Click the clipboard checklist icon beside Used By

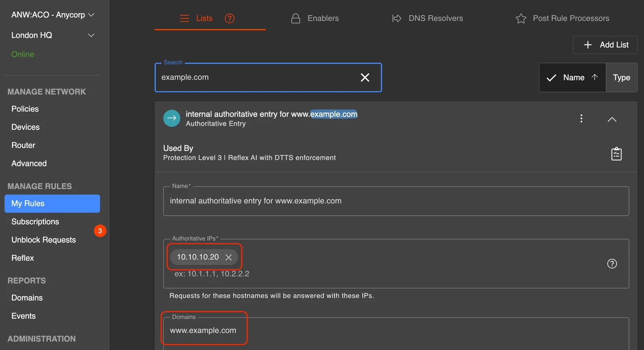coord(616,154)
